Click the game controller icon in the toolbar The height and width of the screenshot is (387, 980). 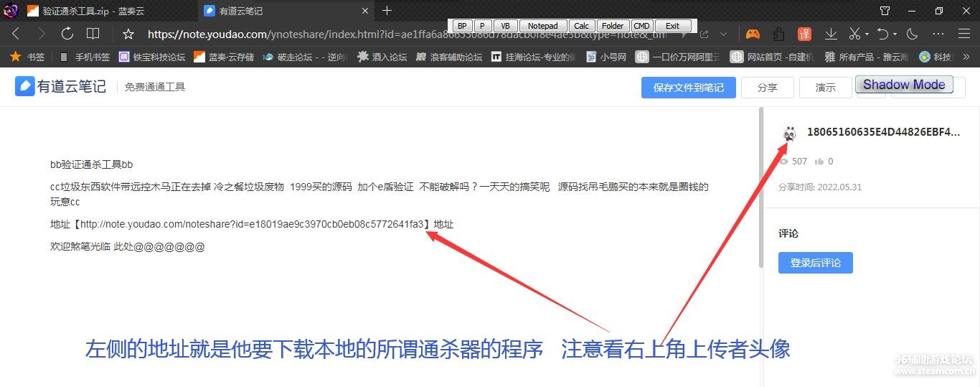[x=753, y=34]
